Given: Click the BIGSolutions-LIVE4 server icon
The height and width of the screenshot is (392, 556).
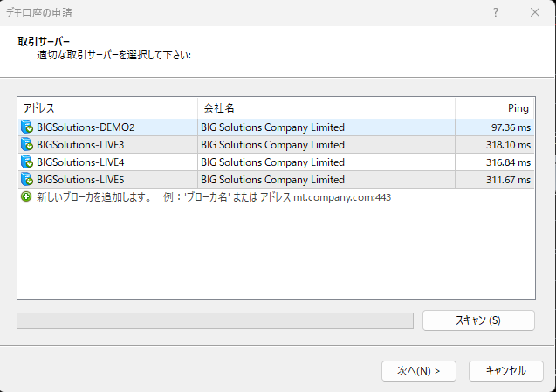Looking at the screenshot, I should tap(27, 162).
